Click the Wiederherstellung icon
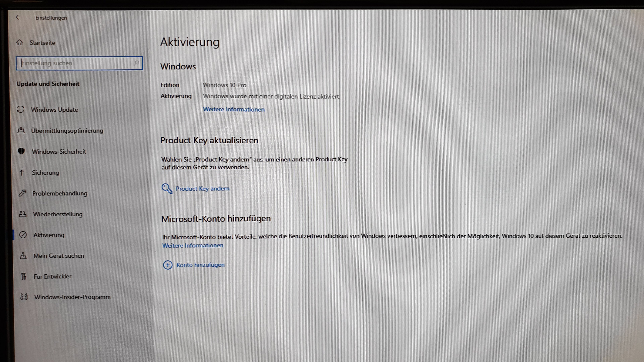The image size is (644, 362). (x=22, y=214)
